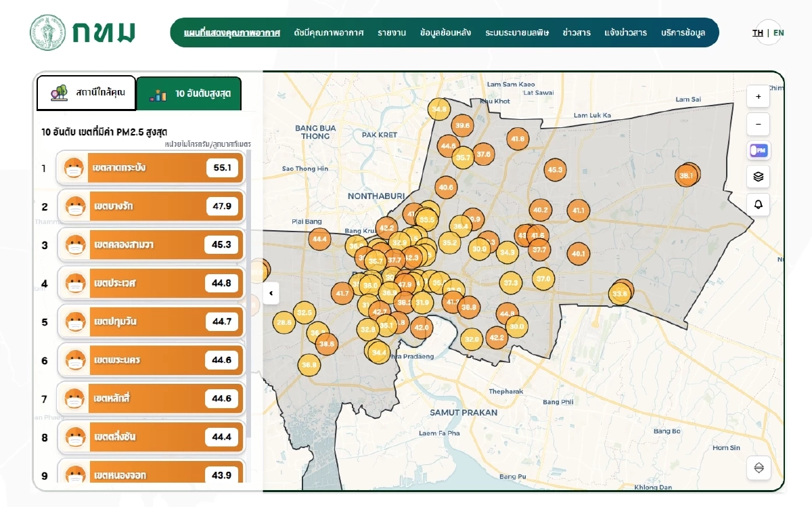The width and height of the screenshot is (812, 507).
Task: Open the รายงาน navigation link
Action: tap(392, 32)
